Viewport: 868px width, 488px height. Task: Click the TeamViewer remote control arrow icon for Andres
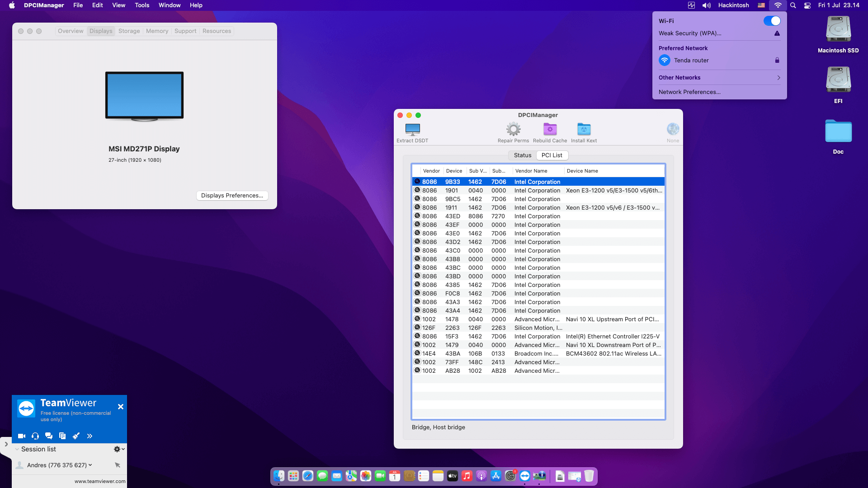(118, 465)
